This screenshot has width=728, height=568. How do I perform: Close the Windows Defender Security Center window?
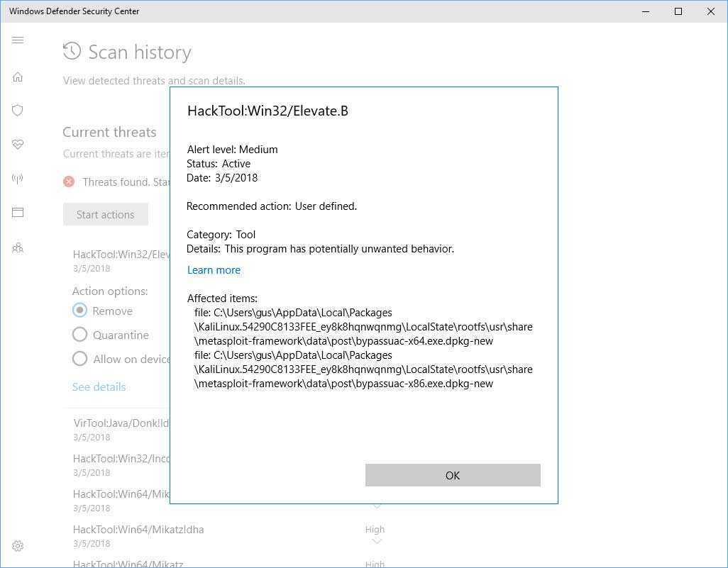711,11
